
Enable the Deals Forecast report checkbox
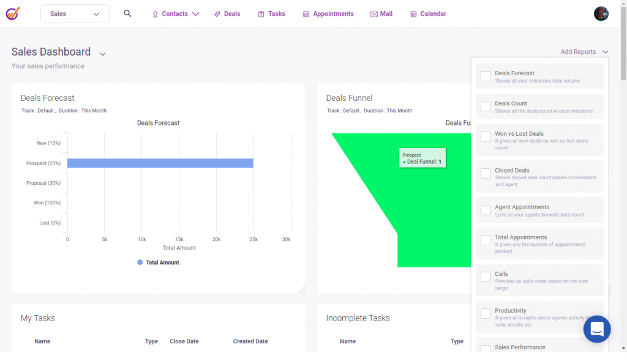pos(486,76)
